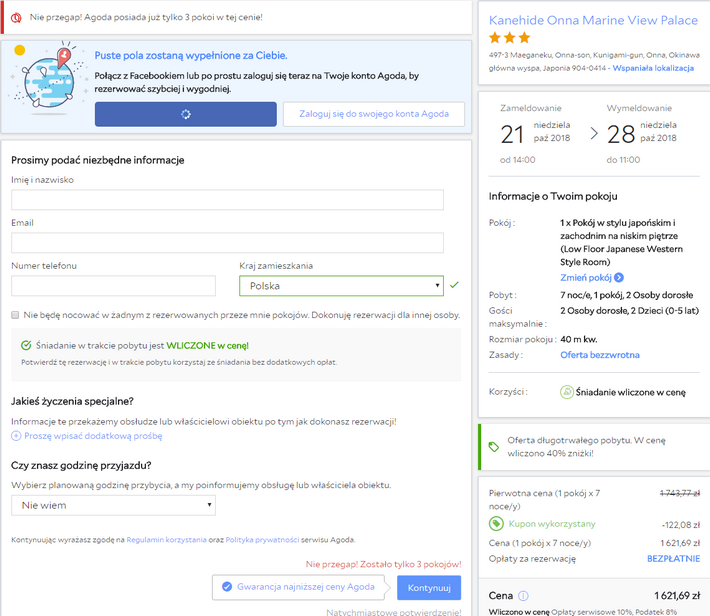Click the 'Puste pola zostaną wypełnione za Ciebie' heading
The image size is (710, 616).
point(191,56)
